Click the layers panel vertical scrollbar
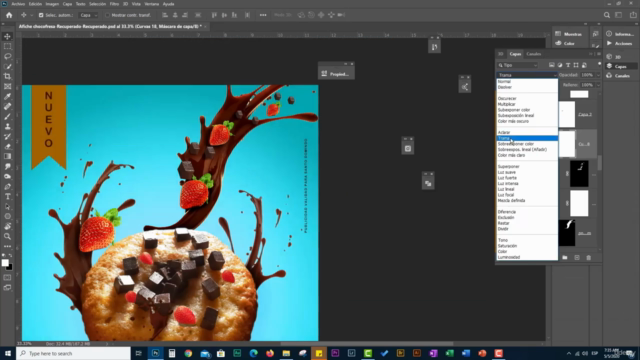Screen dimensions: 640x360 pos(600,163)
